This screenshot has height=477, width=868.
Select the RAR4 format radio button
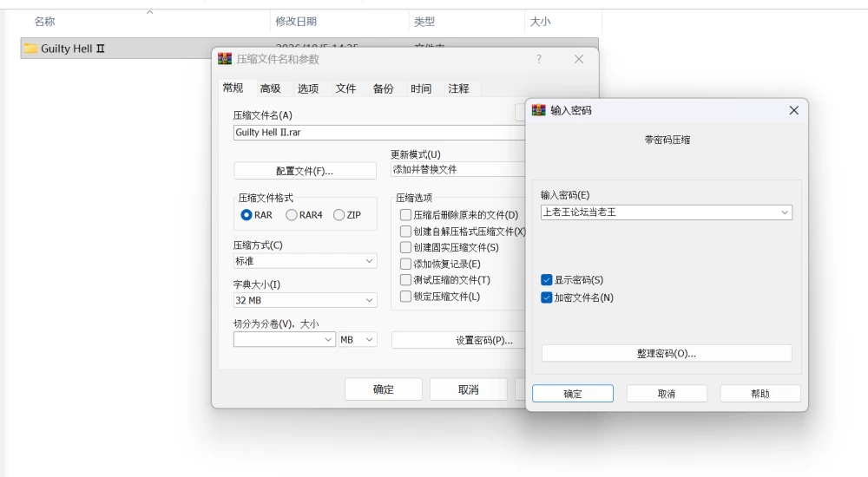291,215
